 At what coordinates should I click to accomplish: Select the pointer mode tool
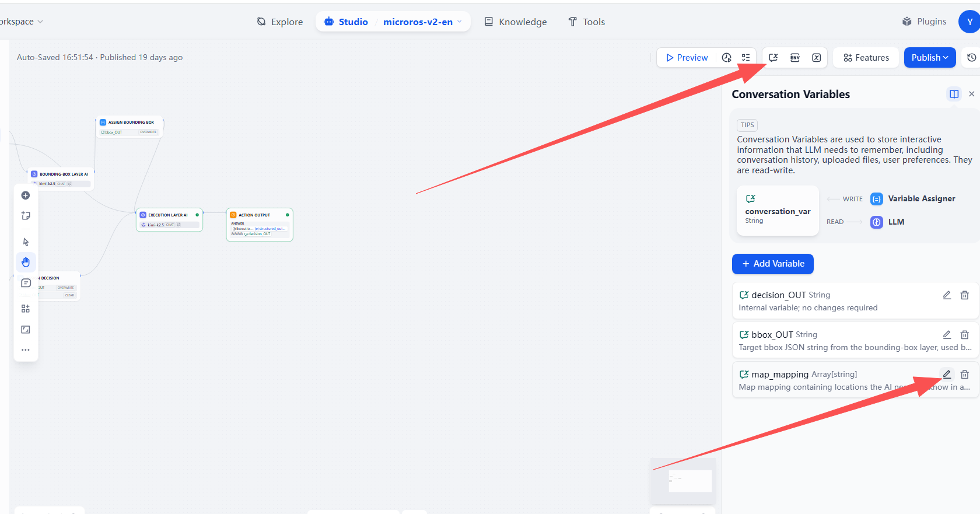pos(26,242)
